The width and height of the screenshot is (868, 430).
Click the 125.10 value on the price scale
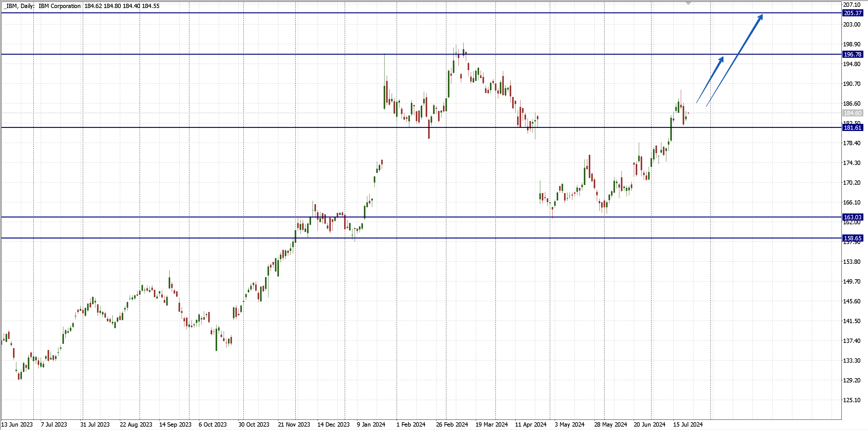click(852, 400)
